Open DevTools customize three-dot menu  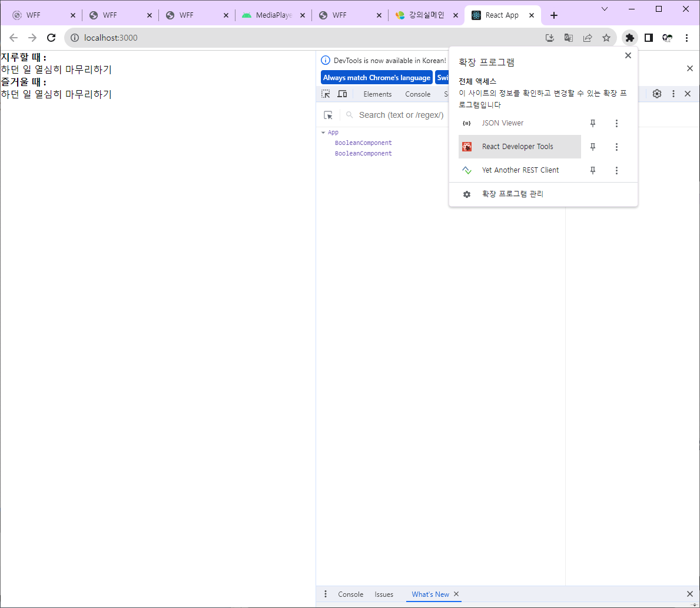(674, 94)
